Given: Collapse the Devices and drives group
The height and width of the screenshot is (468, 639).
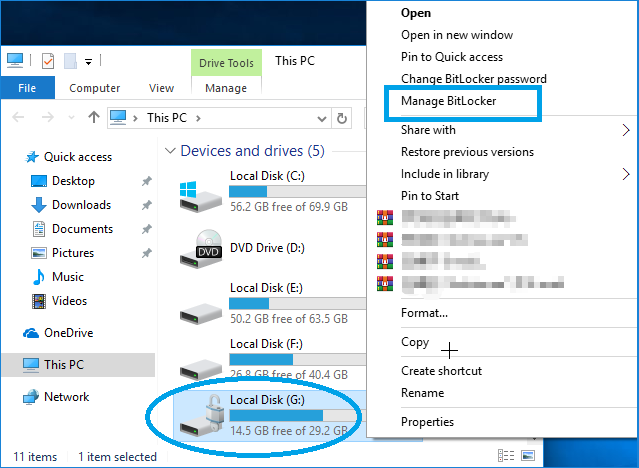Looking at the screenshot, I should pos(170,151).
